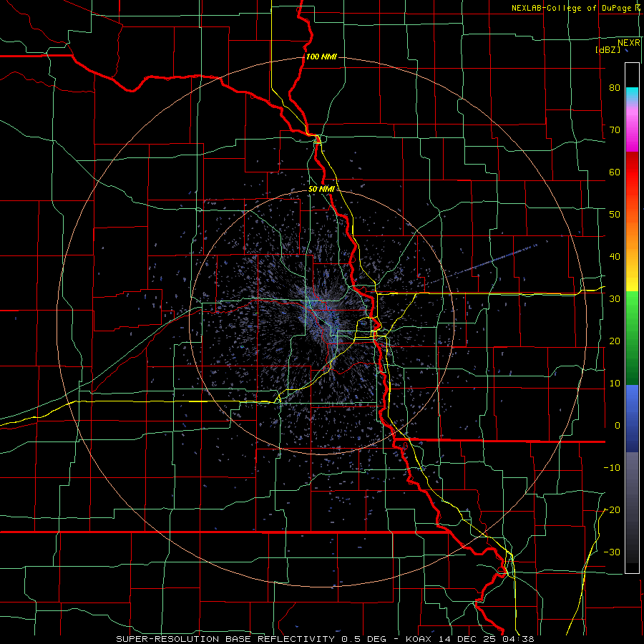The height and width of the screenshot is (644, 644).
Task: Click the -20 value on the dBZ scale
Action: [x=612, y=509]
